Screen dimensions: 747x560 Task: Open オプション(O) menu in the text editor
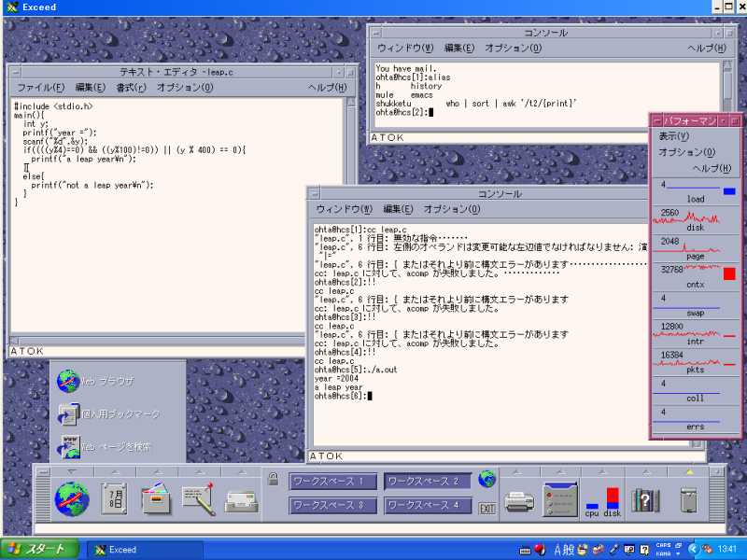(x=185, y=88)
